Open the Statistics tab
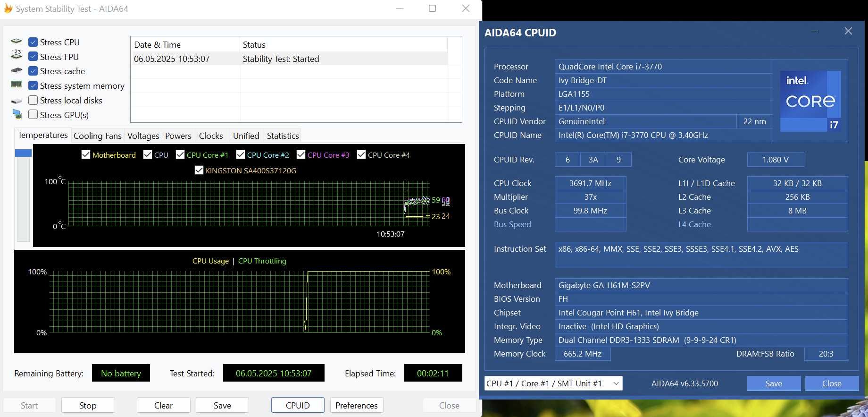The width and height of the screenshot is (868, 417). (x=283, y=136)
